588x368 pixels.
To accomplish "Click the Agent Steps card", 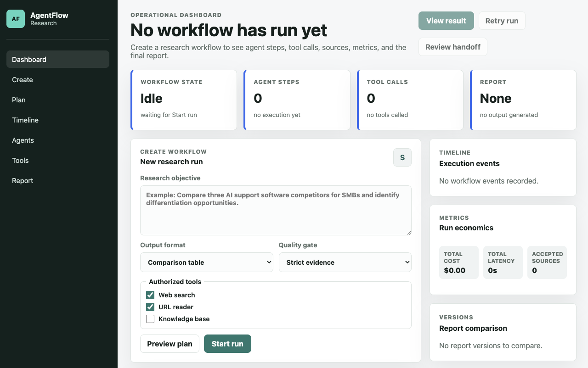I will coord(297,100).
